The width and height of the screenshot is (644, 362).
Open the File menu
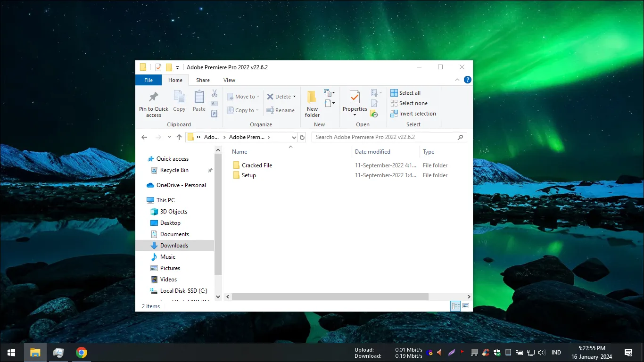pyautogui.click(x=148, y=80)
